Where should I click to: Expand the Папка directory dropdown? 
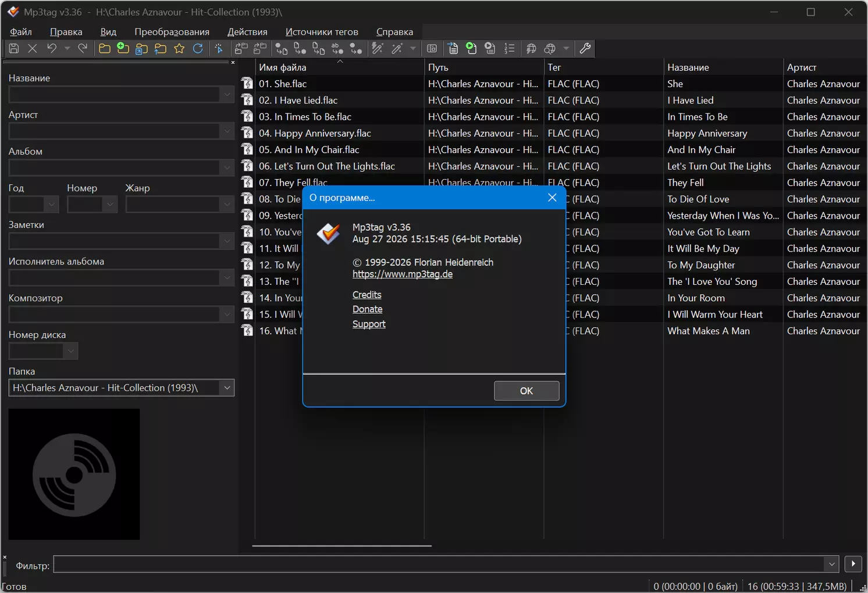(227, 388)
